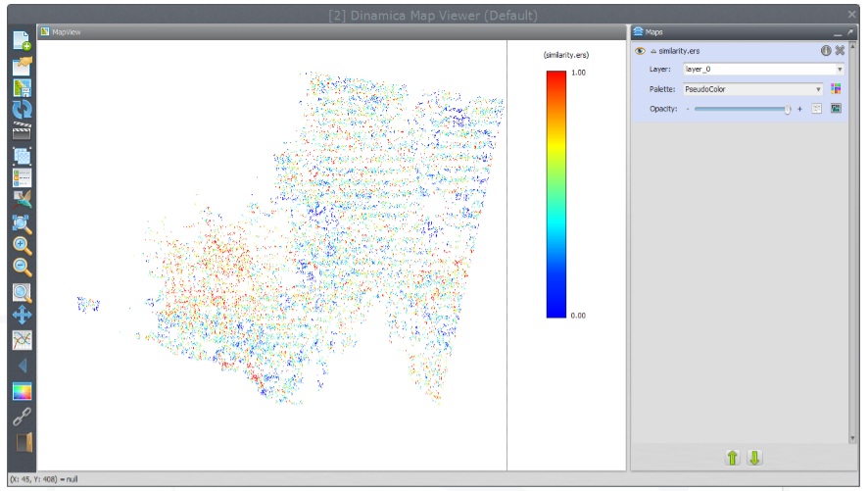This screenshot has width=868, height=491.
Task: Collapse the similarity.ers layer properties
Action: point(653,51)
